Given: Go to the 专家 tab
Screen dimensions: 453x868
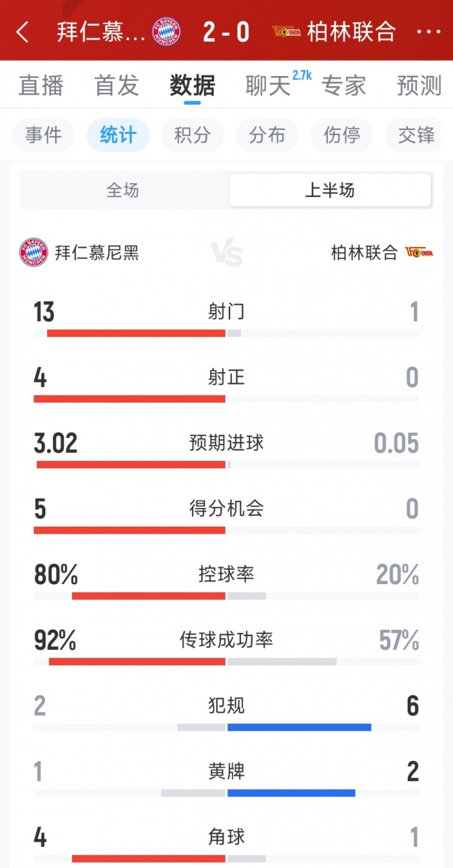Looking at the screenshot, I should coord(344,86).
